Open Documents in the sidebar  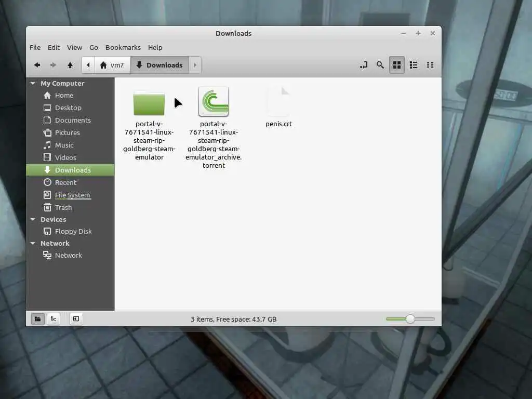(x=70, y=120)
